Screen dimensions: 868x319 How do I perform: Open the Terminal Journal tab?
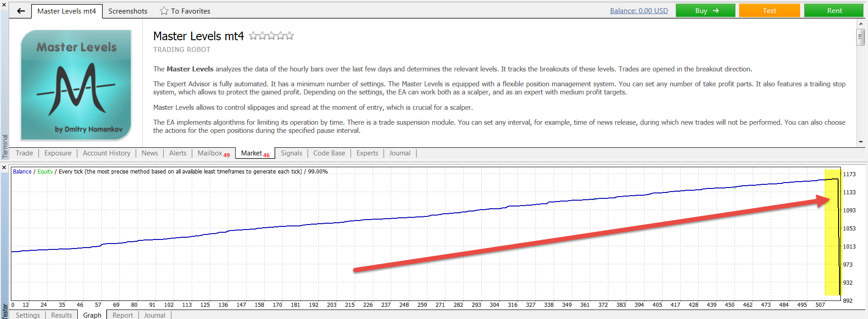[x=400, y=153]
